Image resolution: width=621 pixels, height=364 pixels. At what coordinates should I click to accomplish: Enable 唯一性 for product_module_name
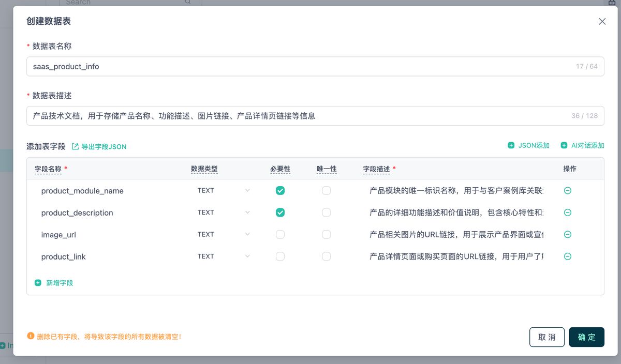326,190
